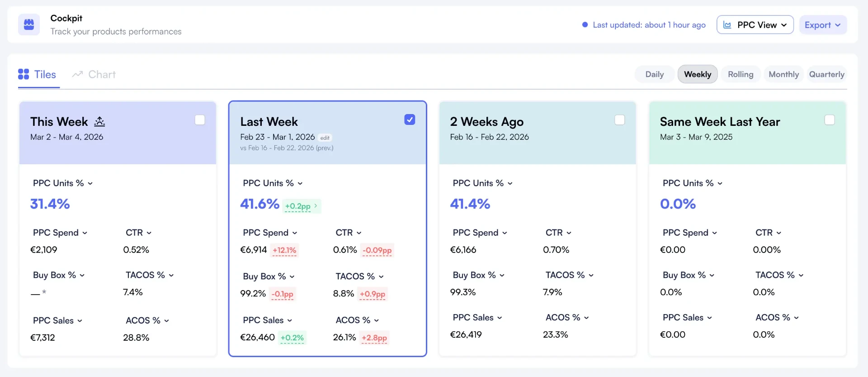Tick the 2 Weeks Ago checkbox
The height and width of the screenshot is (377, 868).
pos(620,120)
